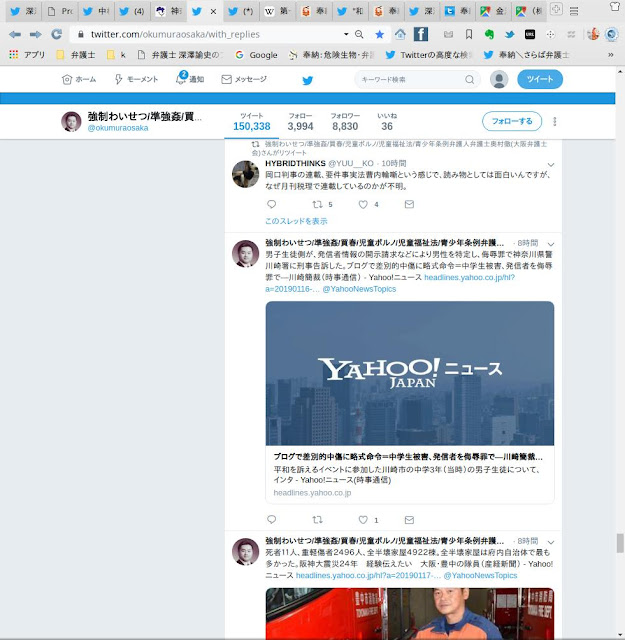Select the ツイート 150,338 tab
The width and height of the screenshot is (625, 640).
coord(251,122)
